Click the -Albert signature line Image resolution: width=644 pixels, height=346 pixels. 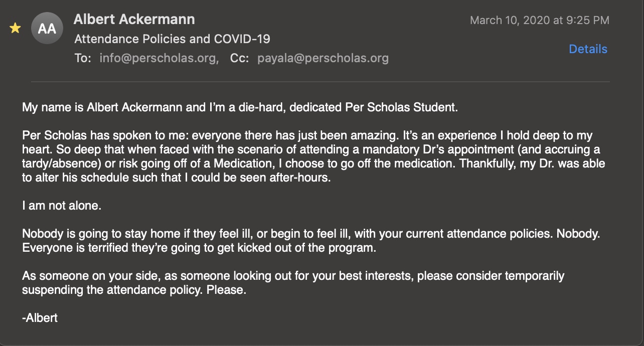click(x=40, y=318)
